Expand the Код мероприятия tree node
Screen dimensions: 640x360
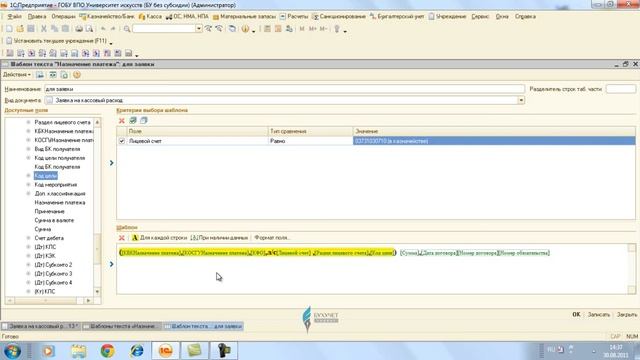pyautogui.click(x=29, y=184)
